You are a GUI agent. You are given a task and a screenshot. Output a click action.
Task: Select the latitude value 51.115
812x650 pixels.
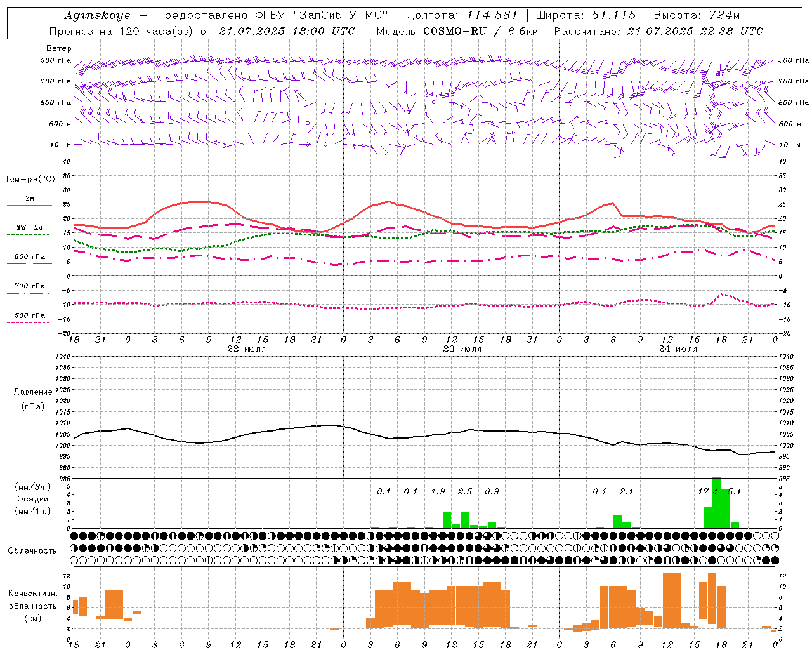click(x=614, y=15)
